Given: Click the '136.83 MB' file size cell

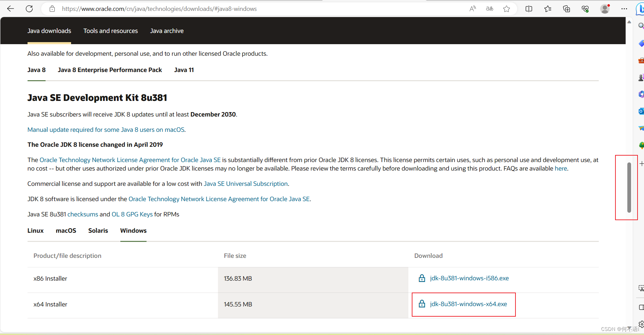Looking at the screenshot, I should (x=313, y=280).
